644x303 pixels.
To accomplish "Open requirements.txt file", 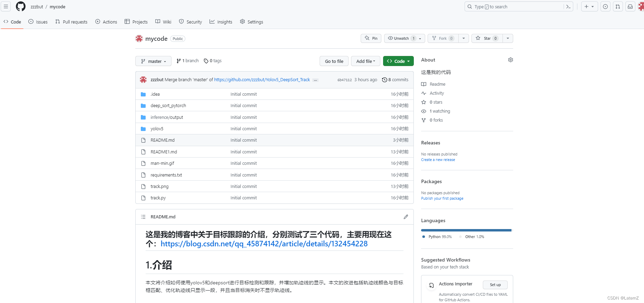I will tap(166, 175).
